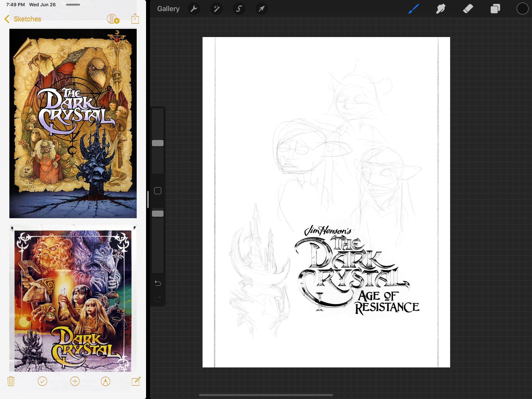The image size is (532, 399).
Task: Redo the last undone stroke
Action: tap(158, 299)
